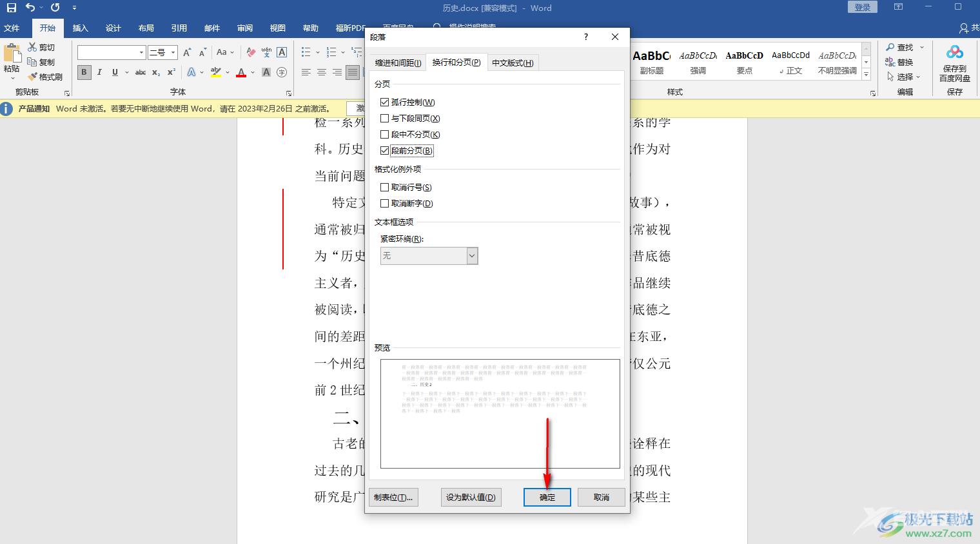Apply superscript formatting
Viewport: 980px width, 544px height.
pyautogui.click(x=171, y=72)
